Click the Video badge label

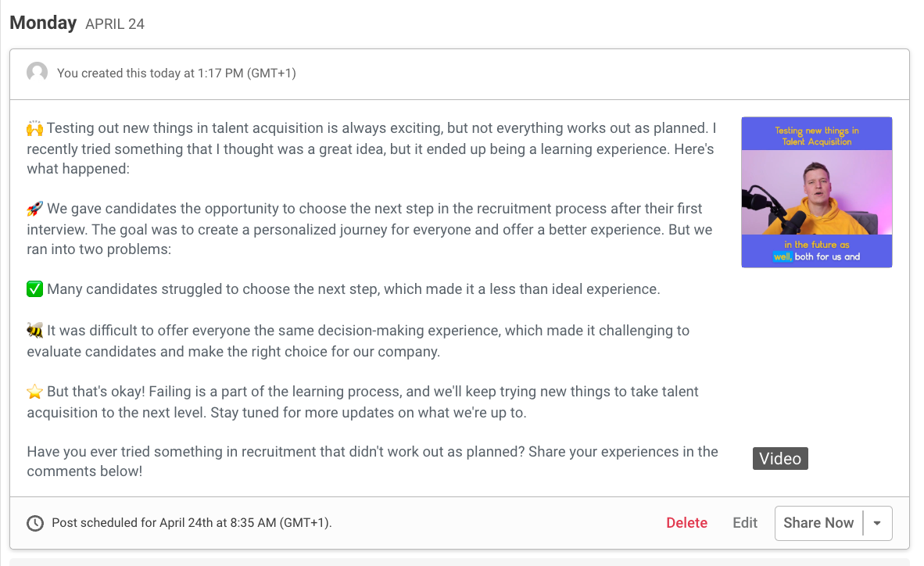coord(780,459)
